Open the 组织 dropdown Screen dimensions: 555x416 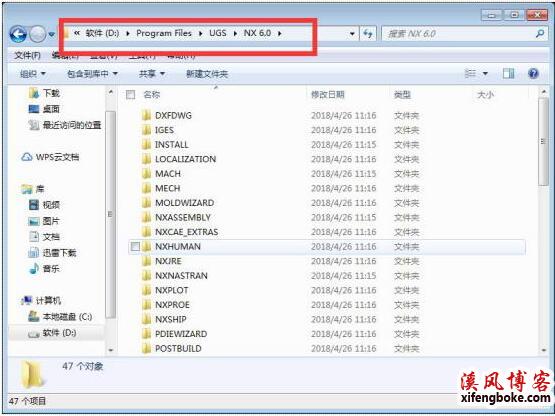(33, 74)
